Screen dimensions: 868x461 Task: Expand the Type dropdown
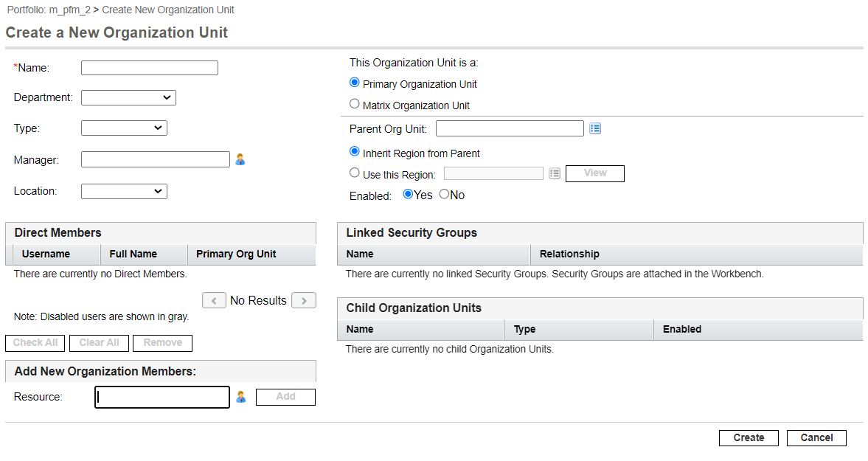(124, 128)
